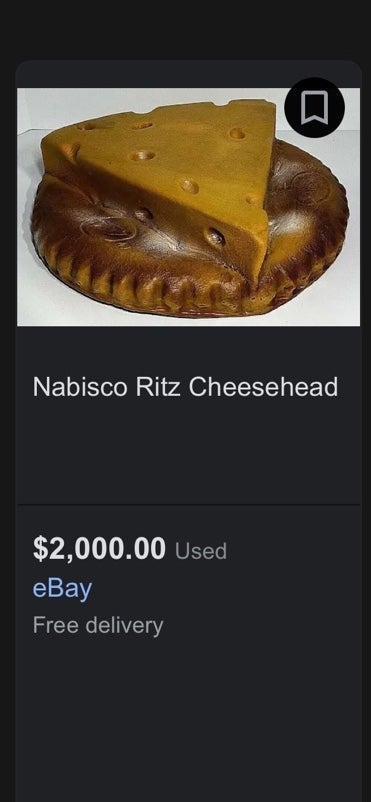The width and height of the screenshot is (371, 802).
Task: Select the $2,000.00 price
Action: [99, 548]
